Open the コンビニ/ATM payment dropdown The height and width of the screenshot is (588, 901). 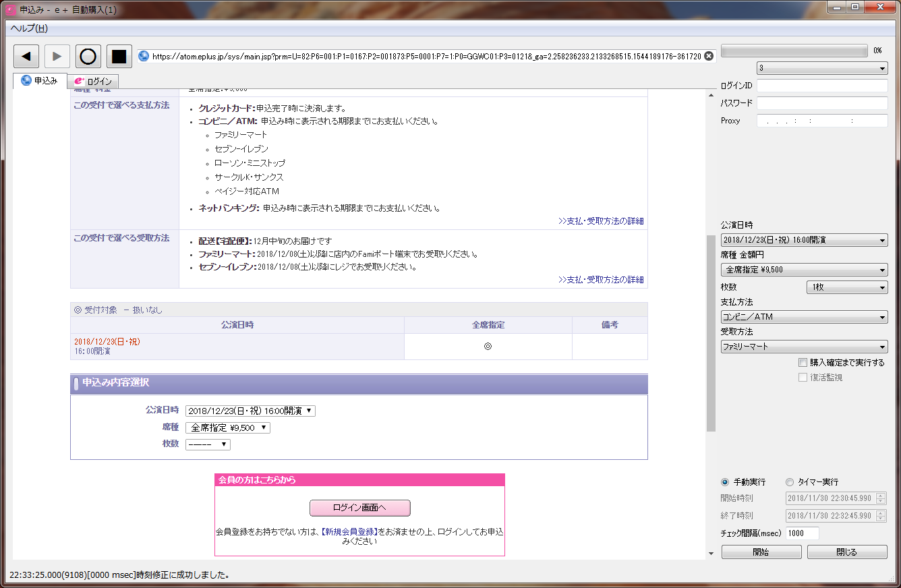[804, 317]
